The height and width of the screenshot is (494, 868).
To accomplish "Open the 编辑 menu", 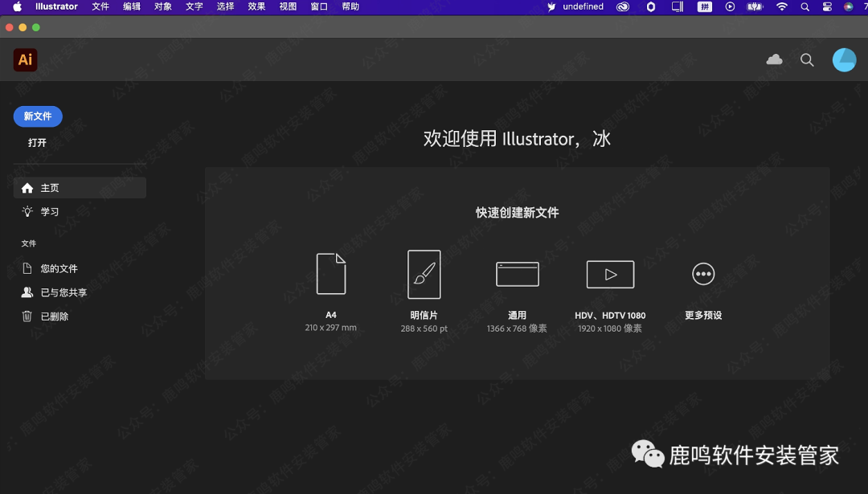I will point(132,6).
